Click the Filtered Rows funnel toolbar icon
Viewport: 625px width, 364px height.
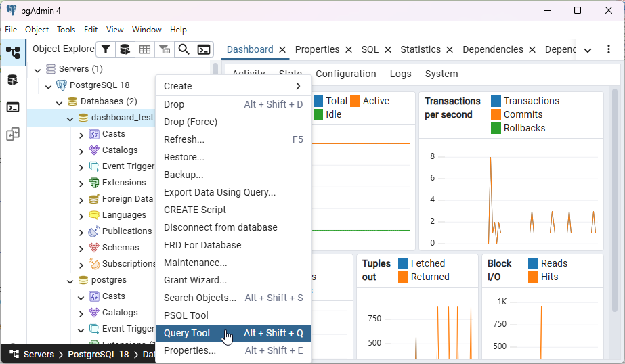pos(106,49)
